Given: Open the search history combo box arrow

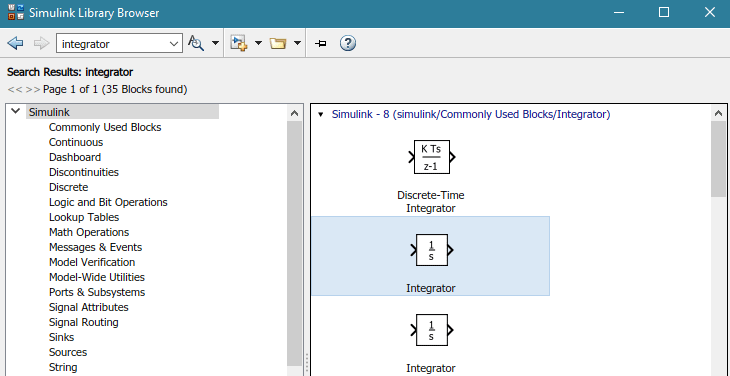Looking at the screenshot, I should click(x=174, y=44).
